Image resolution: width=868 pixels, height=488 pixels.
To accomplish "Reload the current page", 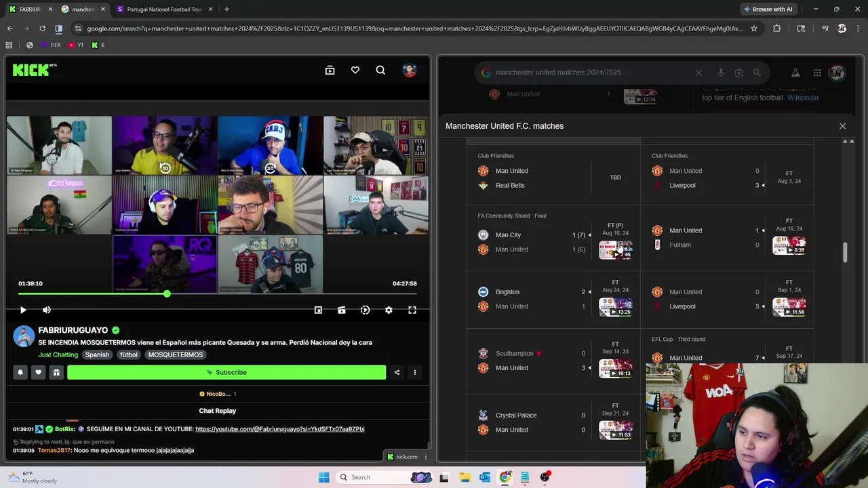I will [42, 28].
